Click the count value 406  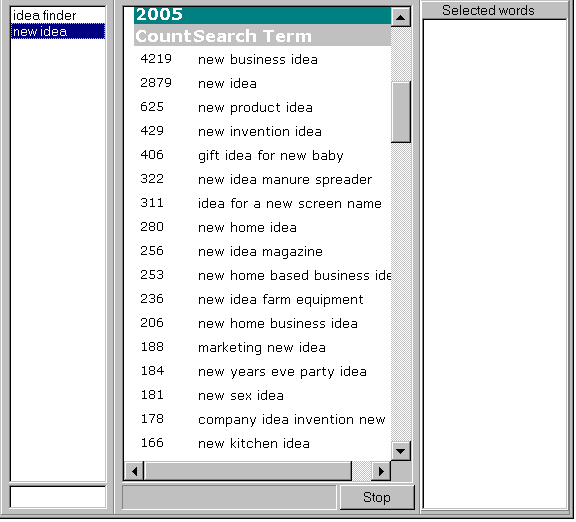pyautogui.click(x=152, y=155)
